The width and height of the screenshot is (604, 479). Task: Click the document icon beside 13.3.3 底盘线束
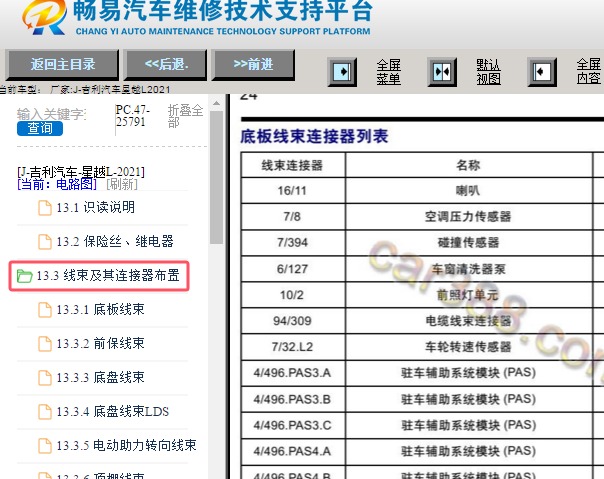click(x=45, y=378)
